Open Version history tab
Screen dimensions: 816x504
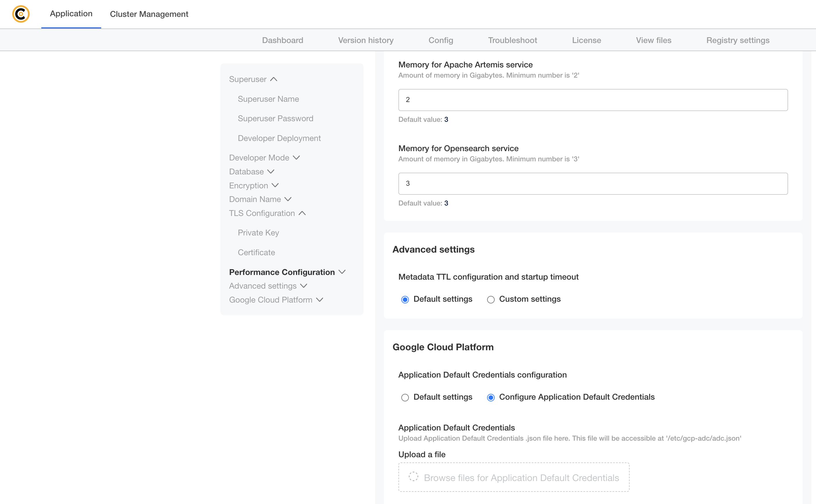366,40
